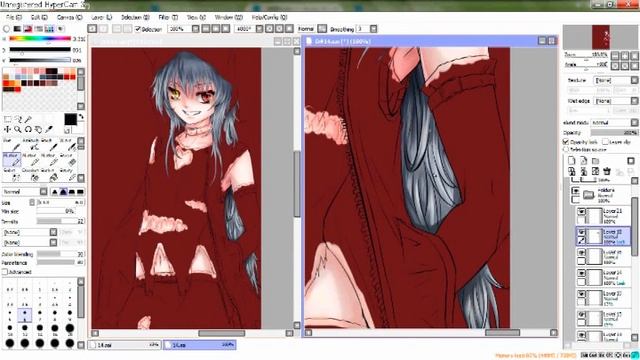This screenshot has height=360, width=640.
Task: Toggle the Opacity lock checkbox
Action: tap(566, 142)
